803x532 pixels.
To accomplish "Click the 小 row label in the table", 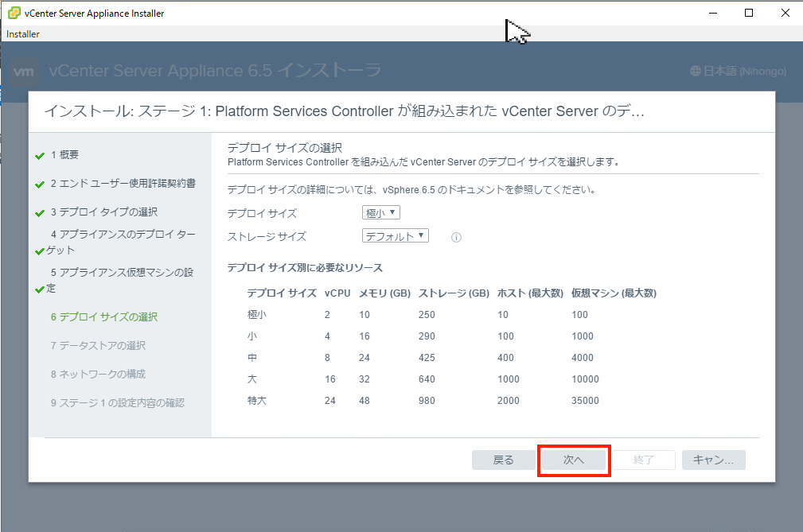I will point(252,336).
